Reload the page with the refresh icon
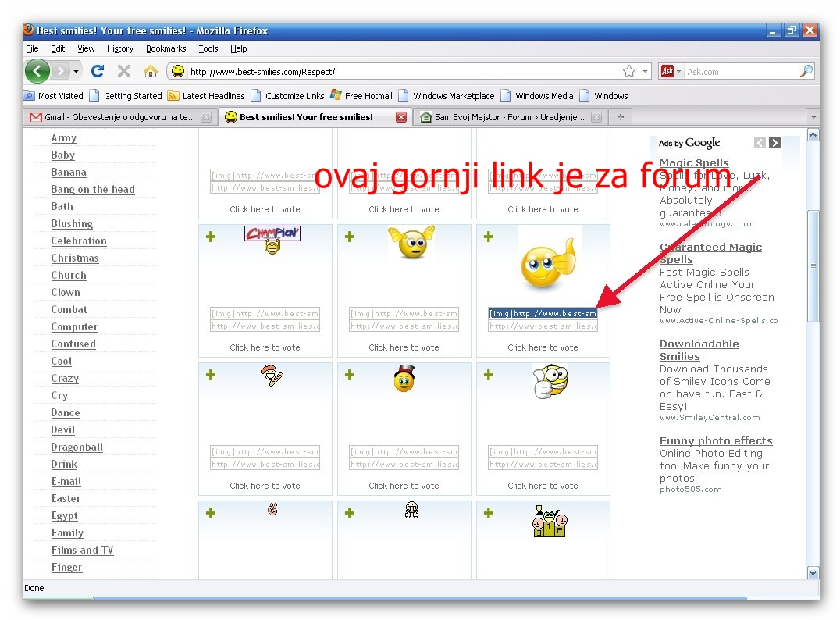Viewport: 840px width, 620px height. 98,71
